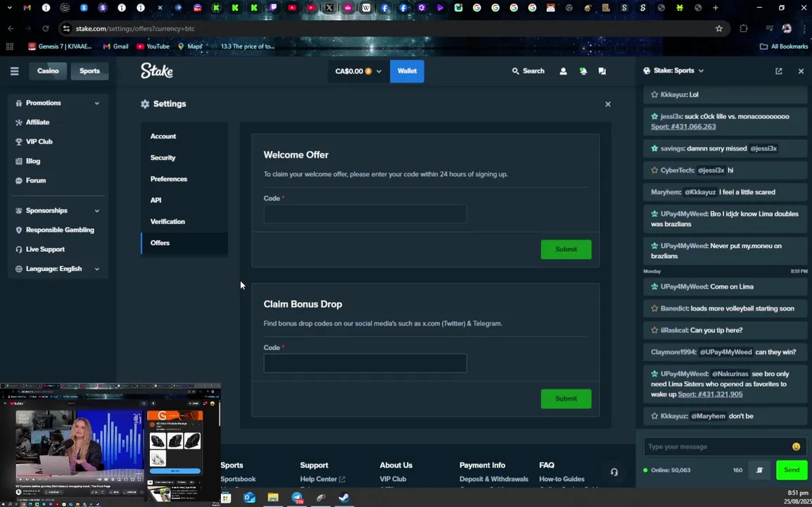
Task: Open the All Bookmarks folder
Action: [784, 46]
